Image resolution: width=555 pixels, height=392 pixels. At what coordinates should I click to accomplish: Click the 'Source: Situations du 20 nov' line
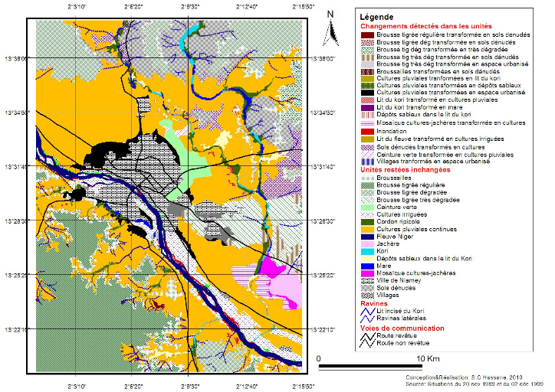[x=475, y=384]
